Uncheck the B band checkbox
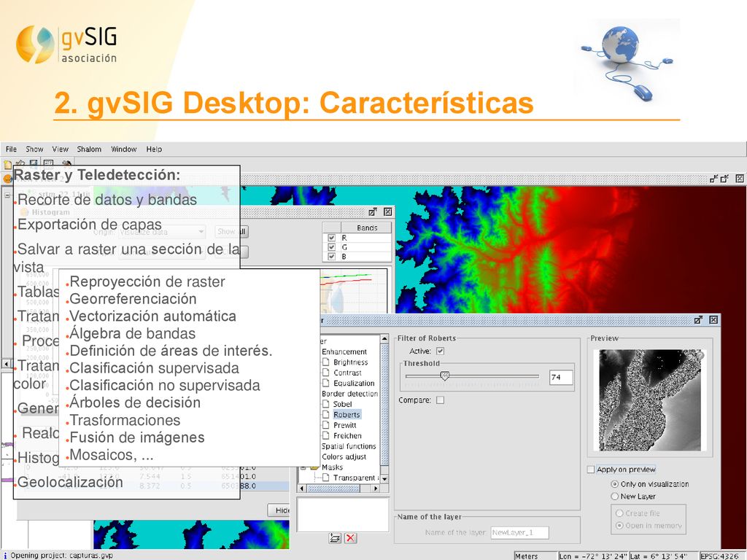Screen dimensions: 747x560 (332, 257)
